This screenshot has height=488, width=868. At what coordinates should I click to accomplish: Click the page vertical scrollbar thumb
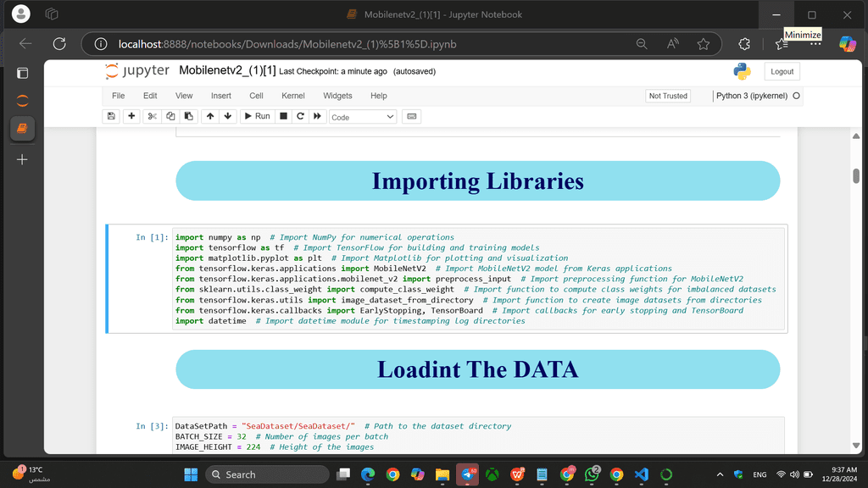856,175
